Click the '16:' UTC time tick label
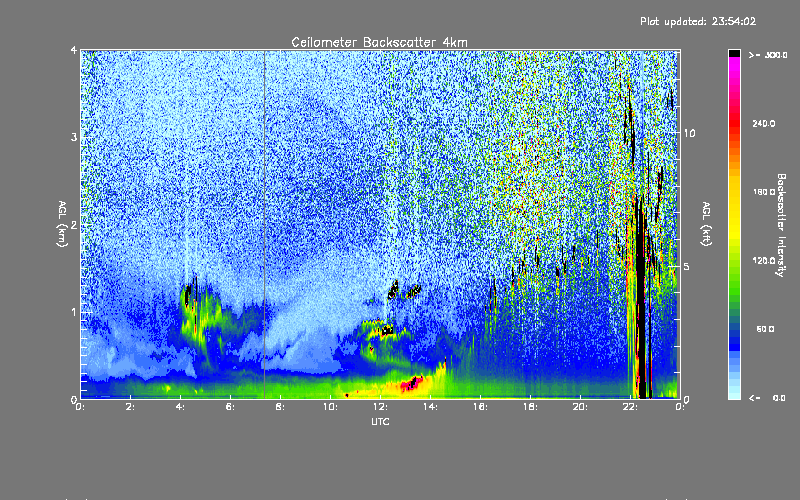The image size is (800, 500). (x=480, y=407)
